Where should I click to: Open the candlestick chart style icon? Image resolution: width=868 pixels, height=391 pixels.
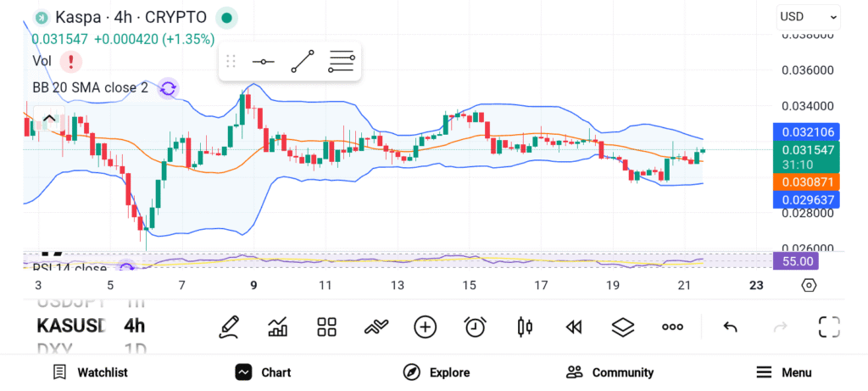pyautogui.click(x=525, y=327)
